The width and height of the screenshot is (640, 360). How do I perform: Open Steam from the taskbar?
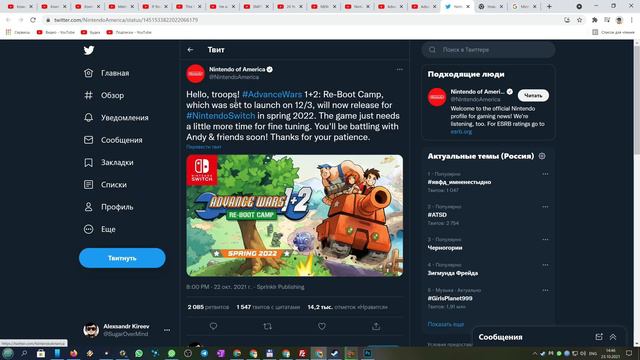[x=335, y=353]
